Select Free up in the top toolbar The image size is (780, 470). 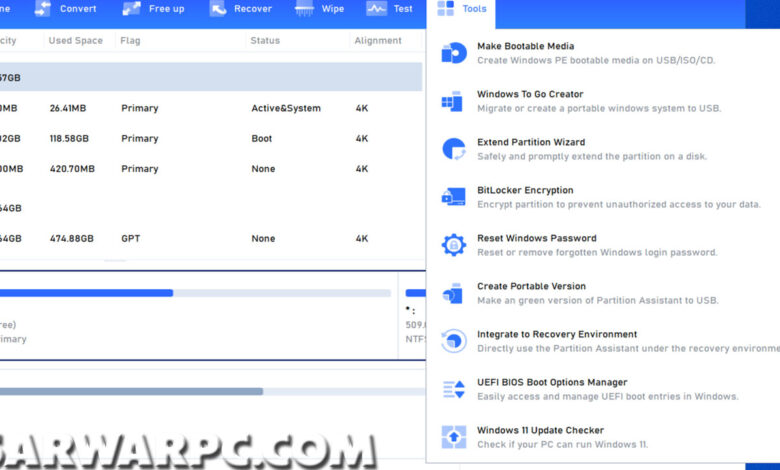click(153, 8)
